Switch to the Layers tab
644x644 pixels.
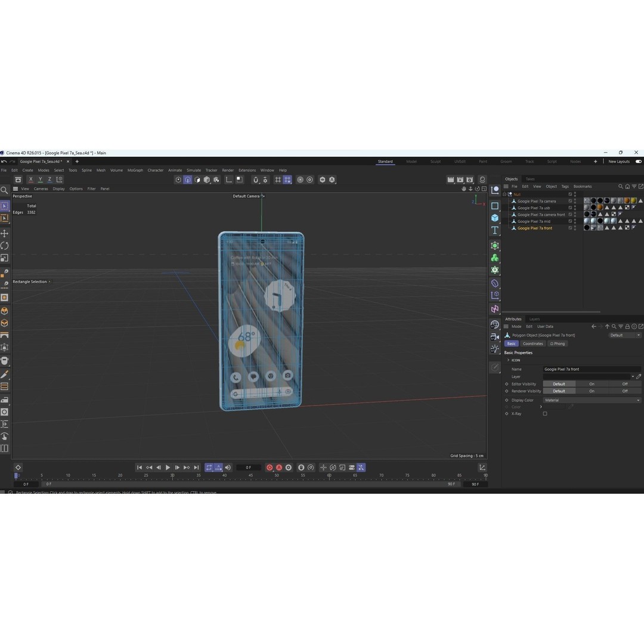[534, 319]
